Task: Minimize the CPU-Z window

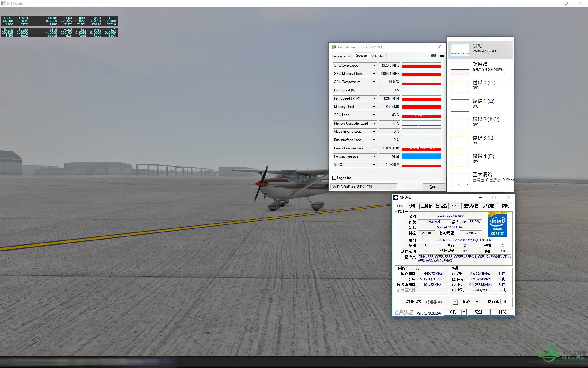Action: [480, 197]
